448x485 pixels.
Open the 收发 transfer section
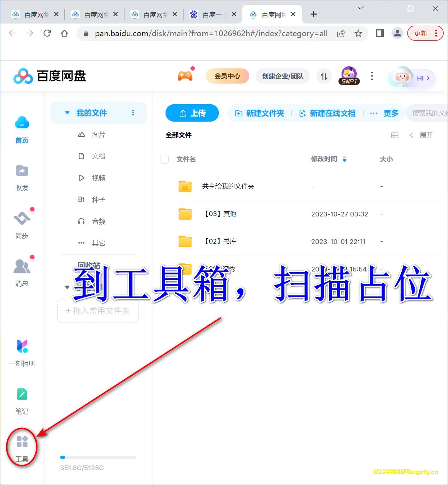tap(22, 178)
